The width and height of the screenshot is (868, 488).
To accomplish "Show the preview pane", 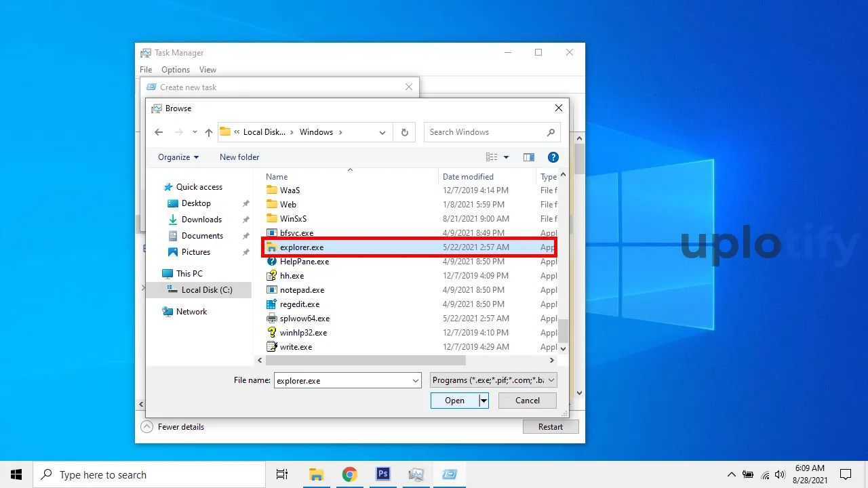I will pyautogui.click(x=529, y=157).
